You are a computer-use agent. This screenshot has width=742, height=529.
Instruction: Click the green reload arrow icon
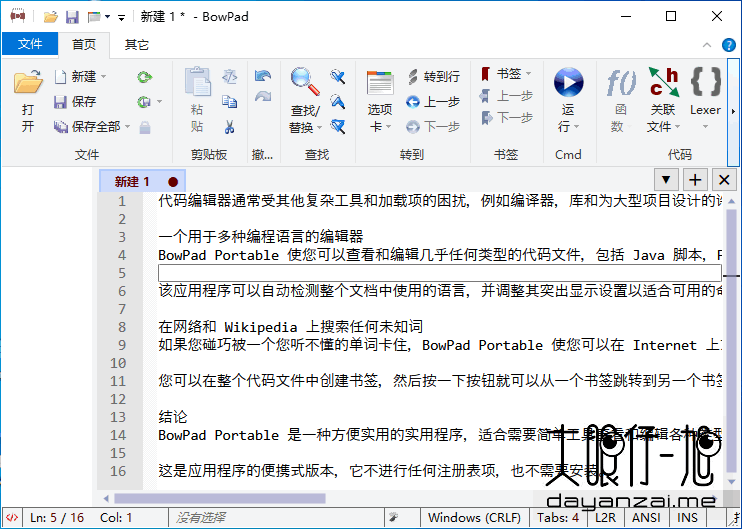point(144,77)
